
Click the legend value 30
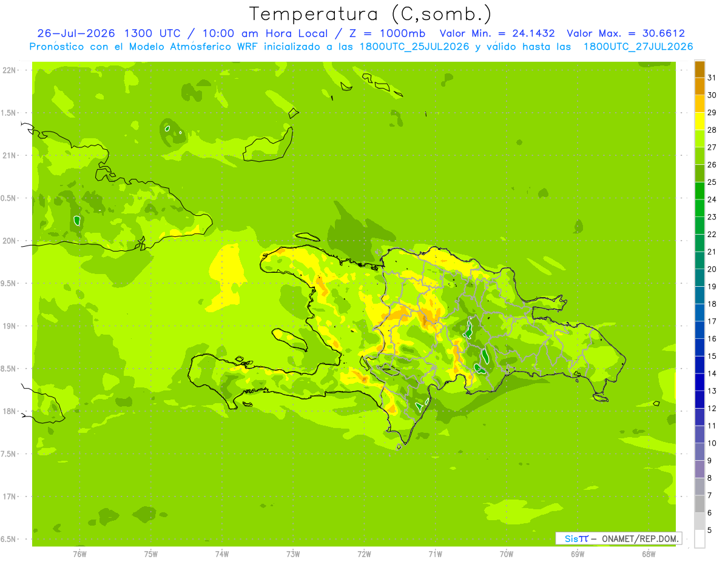[x=712, y=95]
